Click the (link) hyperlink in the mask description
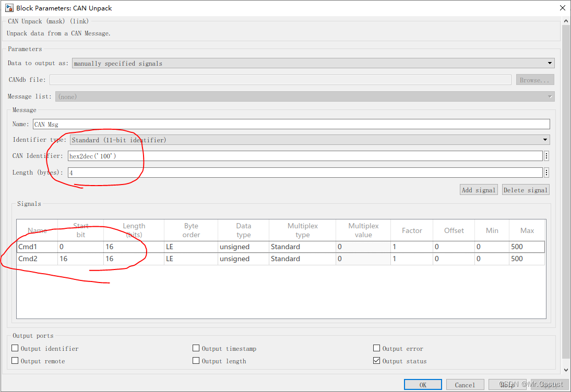This screenshot has height=392, width=571. (x=79, y=21)
